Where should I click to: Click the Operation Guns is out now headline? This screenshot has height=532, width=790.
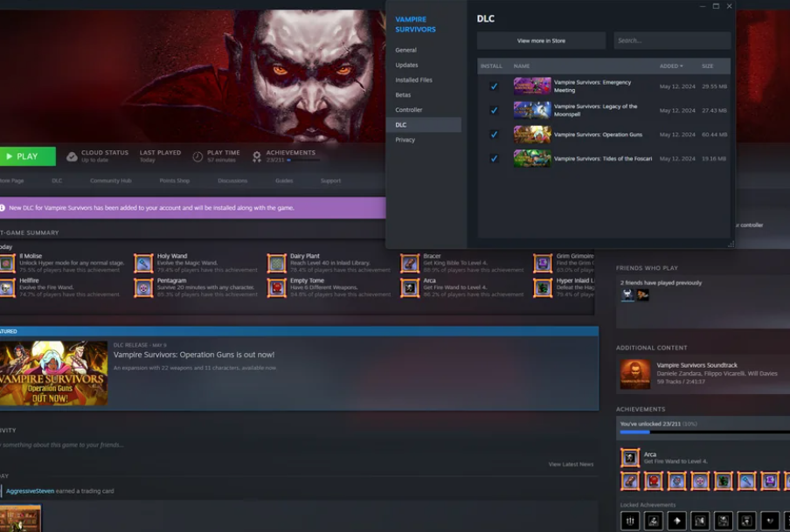point(194,355)
